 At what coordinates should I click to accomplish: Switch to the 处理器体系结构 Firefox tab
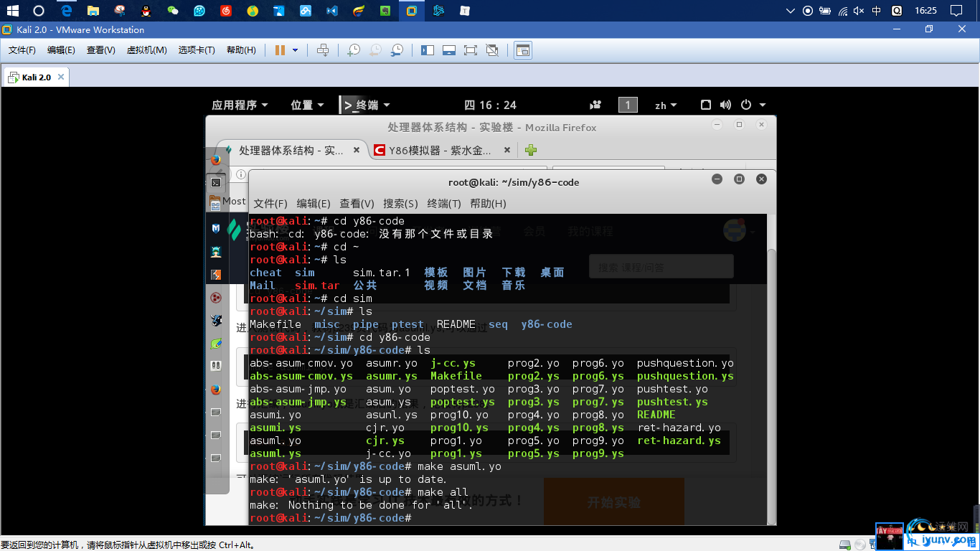pos(291,151)
